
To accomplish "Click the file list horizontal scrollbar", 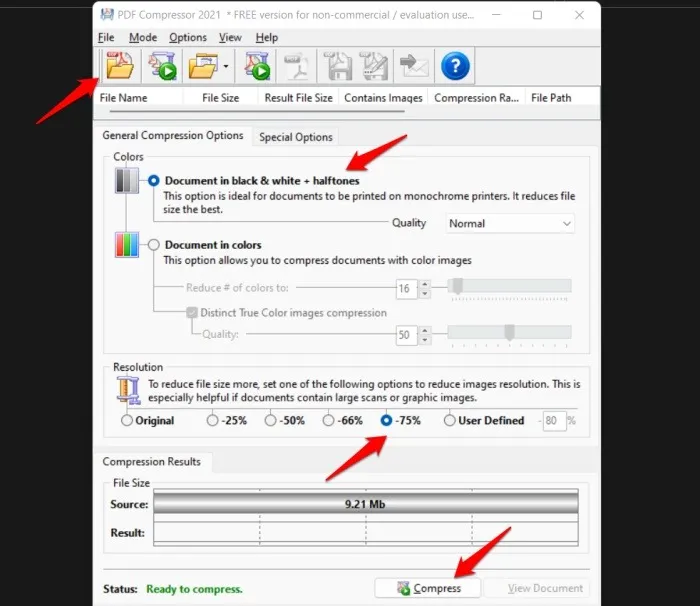I will point(257,111).
